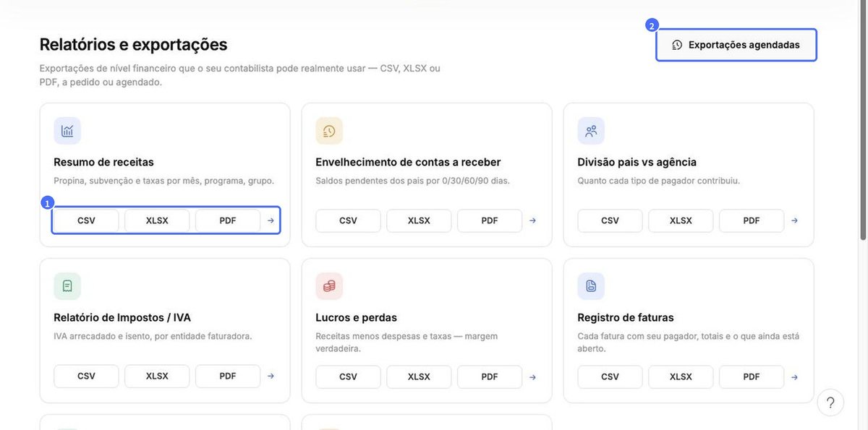Click the Relatório de Impostos / IVA title
This screenshot has height=430, width=868.
(x=122, y=317)
